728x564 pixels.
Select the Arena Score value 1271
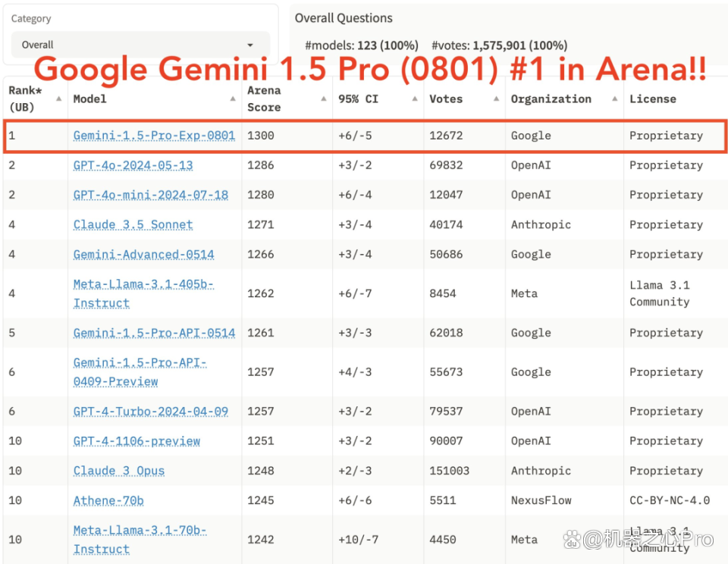(x=261, y=224)
